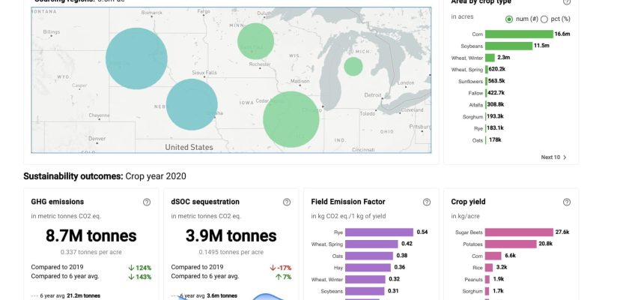
Task: Click the Soybeans 11.5m area bar
Action: pos(508,46)
